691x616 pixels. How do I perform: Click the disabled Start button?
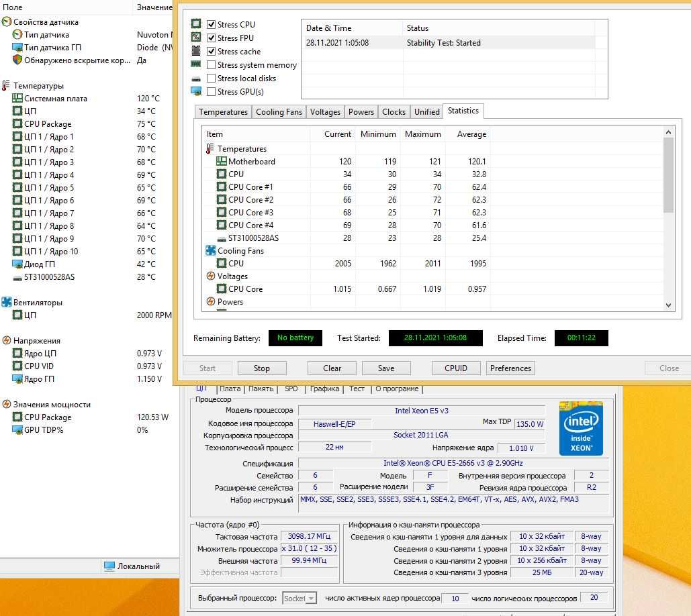(207, 368)
